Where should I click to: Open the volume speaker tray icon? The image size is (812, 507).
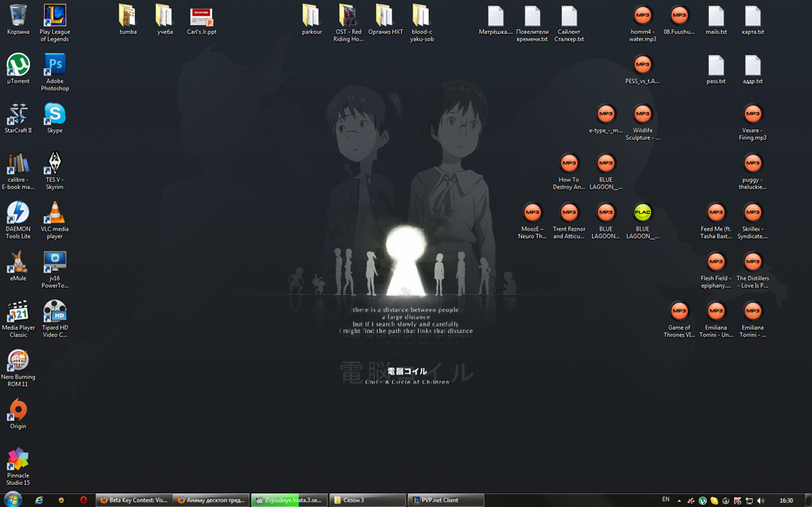760,500
